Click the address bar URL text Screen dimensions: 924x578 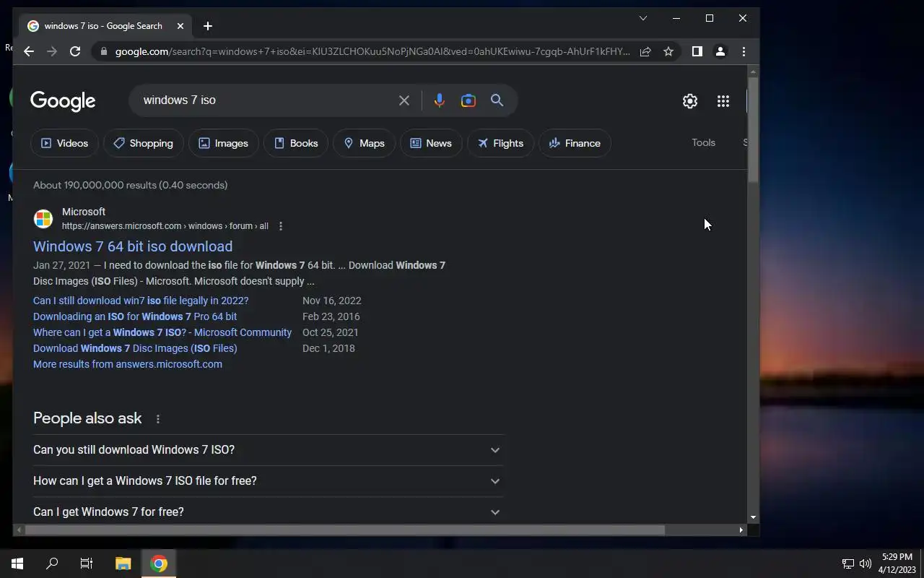[372, 51]
